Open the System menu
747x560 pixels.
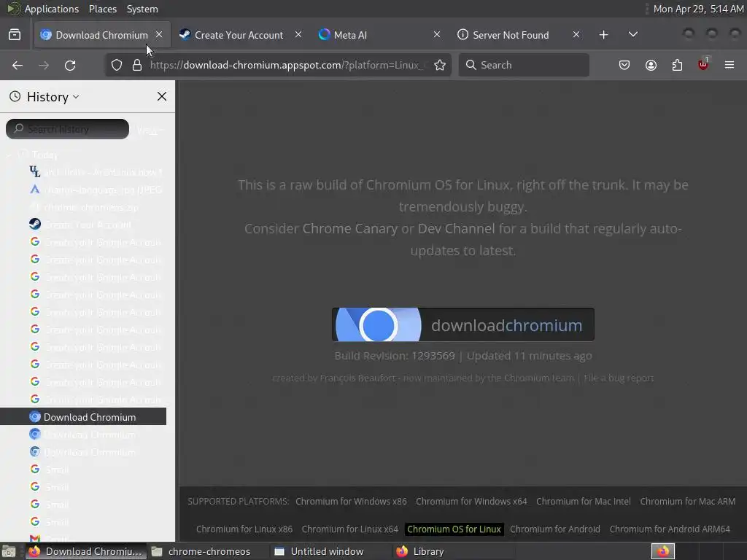click(x=142, y=9)
